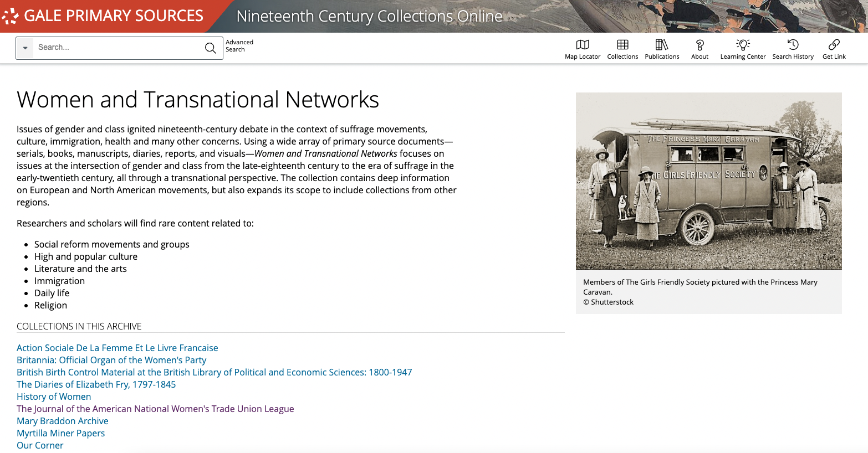Viewport: 868px width, 453px height.
Task: Open the Myrtilla Miner Papers link
Action: pyautogui.click(x=61, y=433)
